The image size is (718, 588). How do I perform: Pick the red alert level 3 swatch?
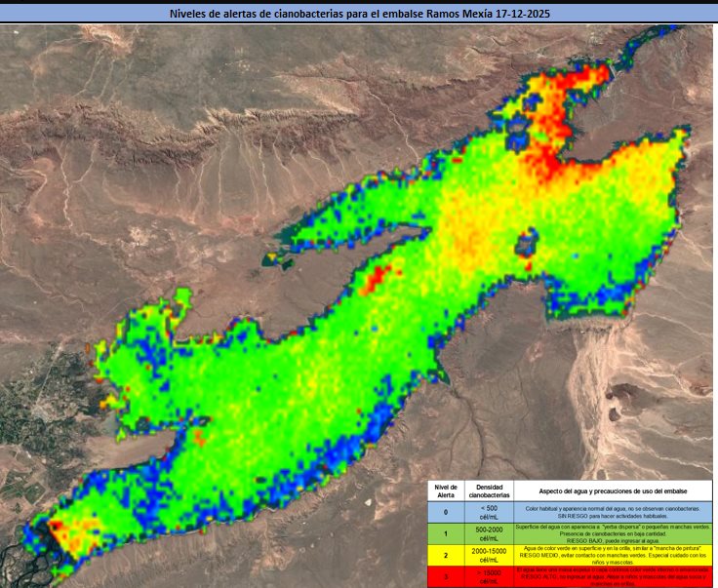pyautogui.click(x=445, y=576)
